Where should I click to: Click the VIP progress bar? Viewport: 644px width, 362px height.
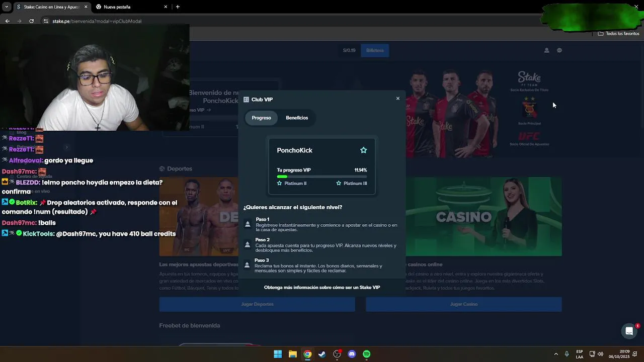click(322, 176)
